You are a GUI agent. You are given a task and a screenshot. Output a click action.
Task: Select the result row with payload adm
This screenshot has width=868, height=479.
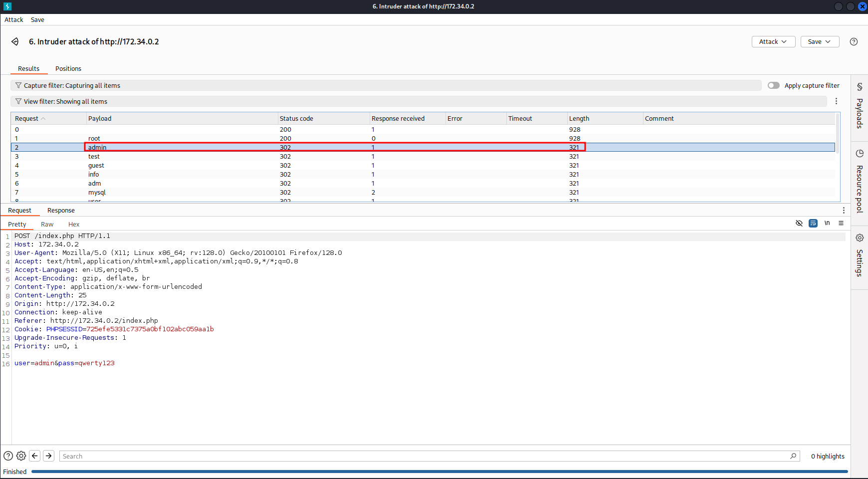(x=423, y=183)
